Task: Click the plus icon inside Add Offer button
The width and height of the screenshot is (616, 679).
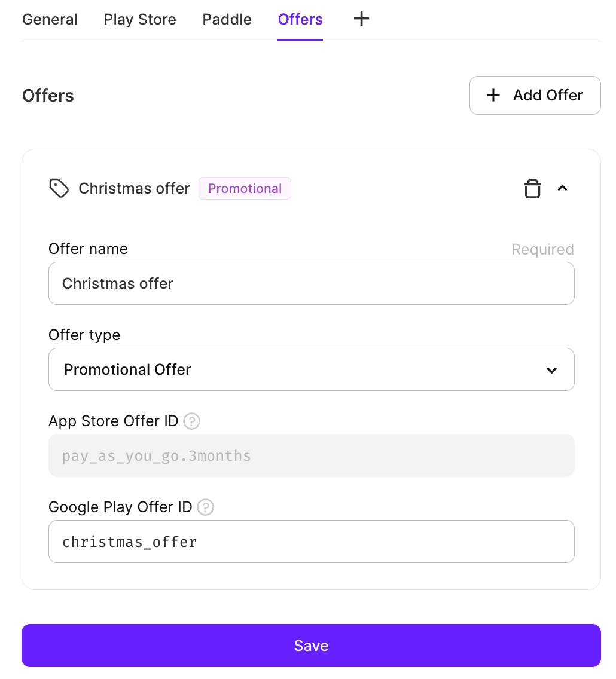Action: (493, 95)
